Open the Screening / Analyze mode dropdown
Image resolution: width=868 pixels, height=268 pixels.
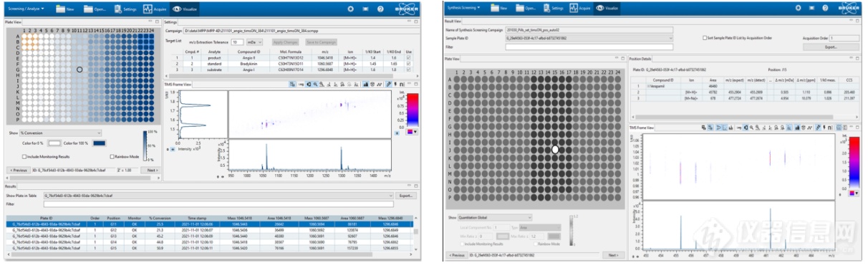26,9
